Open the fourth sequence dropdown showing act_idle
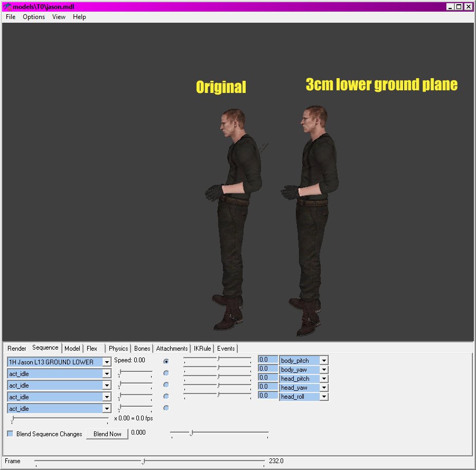The width and height of the screenshot is (476, 470). 107,397
